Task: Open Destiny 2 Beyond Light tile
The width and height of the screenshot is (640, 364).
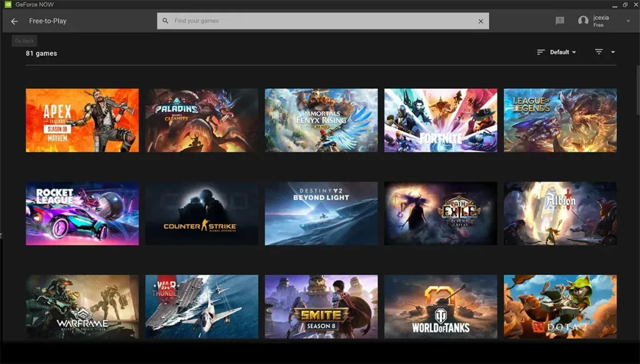Action: pyautogui.click(x=321, y=214)
